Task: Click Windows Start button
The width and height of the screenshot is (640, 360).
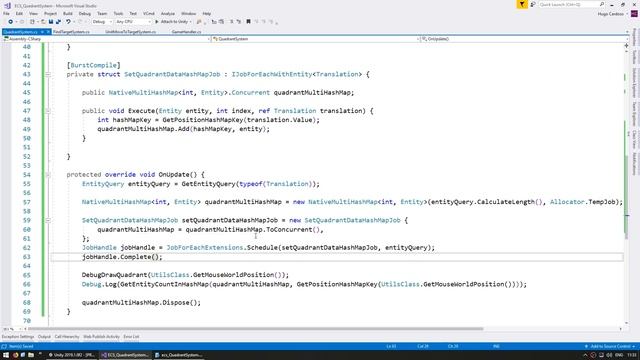Action: click(x=5, y=355)
